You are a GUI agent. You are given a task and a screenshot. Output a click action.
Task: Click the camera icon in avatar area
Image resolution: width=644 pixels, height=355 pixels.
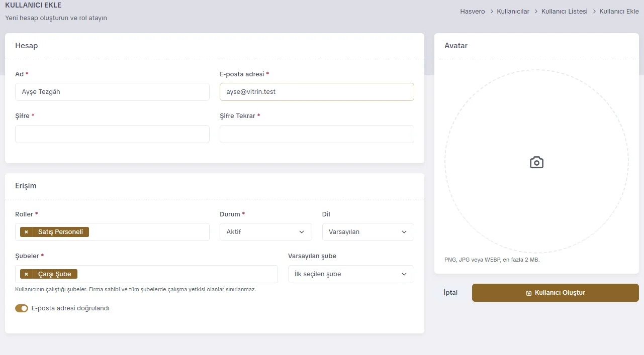point(536,162)
